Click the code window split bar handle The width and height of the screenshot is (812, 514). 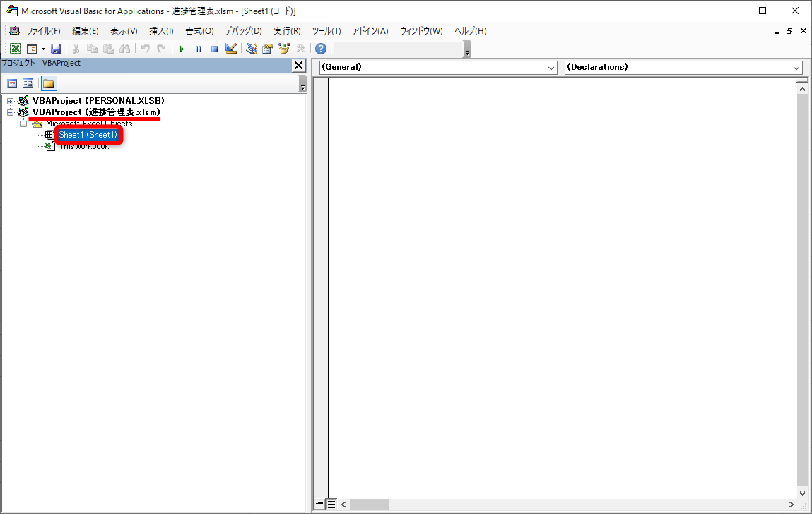[802, 80]
